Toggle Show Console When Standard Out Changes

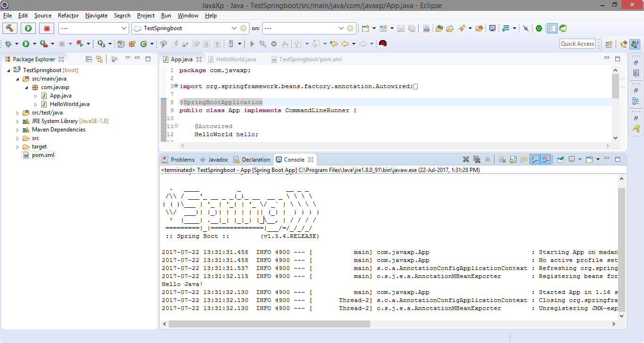point(536,159)
